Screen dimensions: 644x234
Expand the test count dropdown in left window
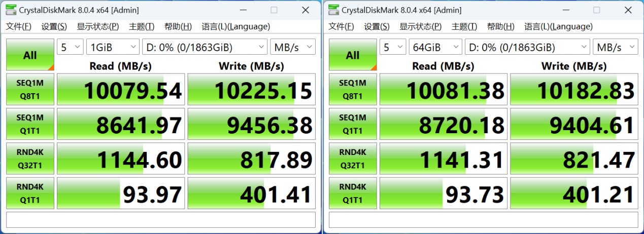click(x=70, y=48)
